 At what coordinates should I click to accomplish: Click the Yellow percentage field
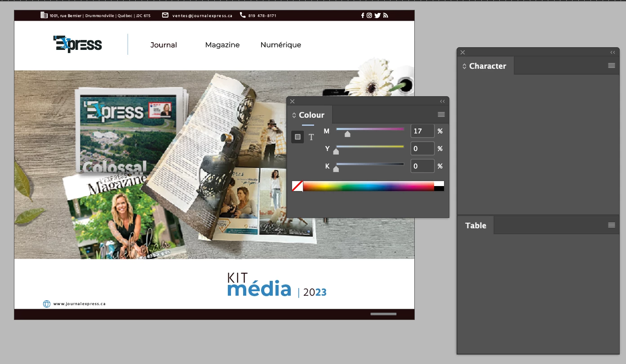point(422,148)
